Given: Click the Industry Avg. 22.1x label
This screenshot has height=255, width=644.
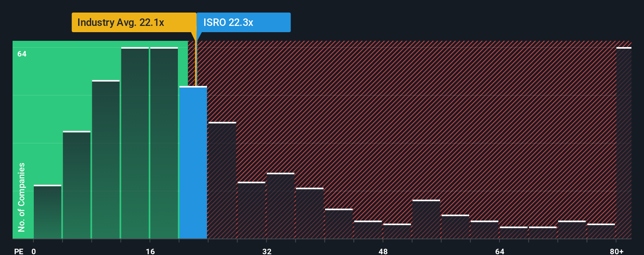Looking at the screenshot, I should tap(134, 22).
